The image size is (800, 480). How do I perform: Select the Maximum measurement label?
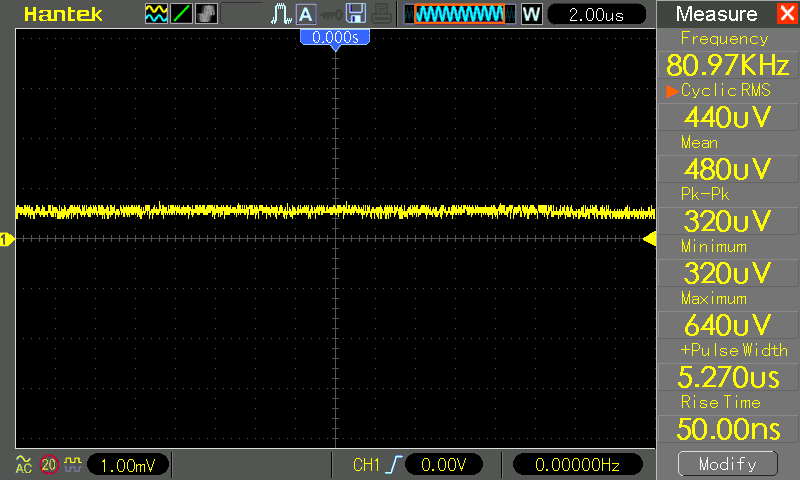coord(714,298)
